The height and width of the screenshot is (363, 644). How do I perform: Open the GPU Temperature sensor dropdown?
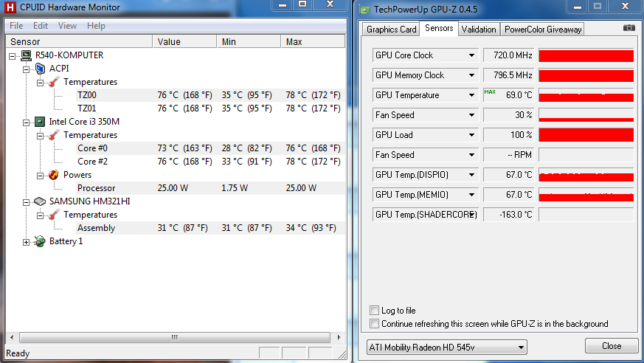[471, 95]
